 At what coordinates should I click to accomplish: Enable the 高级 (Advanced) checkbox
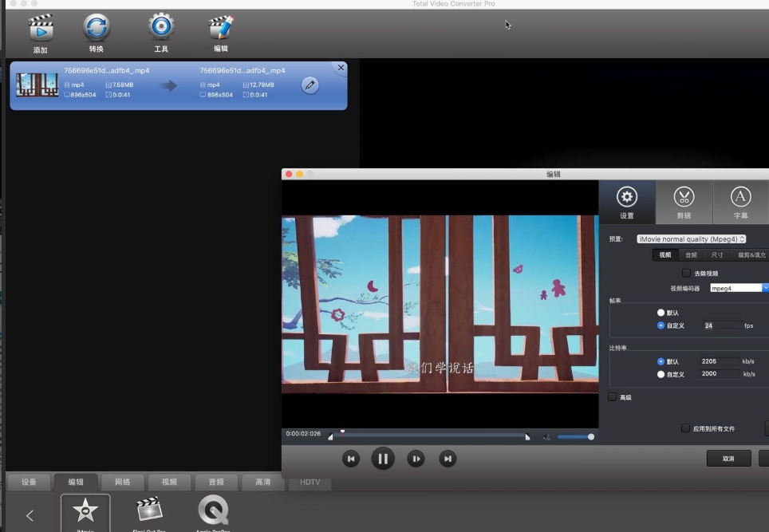[612, 396]
